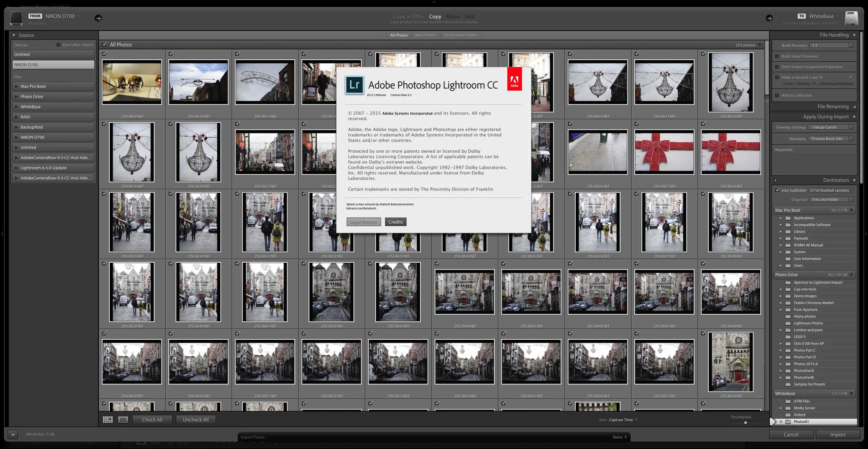Image resolution: width=868 pixels, height=449 pixels.
Task: Switch to the New Photos tab
Action: [426, 35]
